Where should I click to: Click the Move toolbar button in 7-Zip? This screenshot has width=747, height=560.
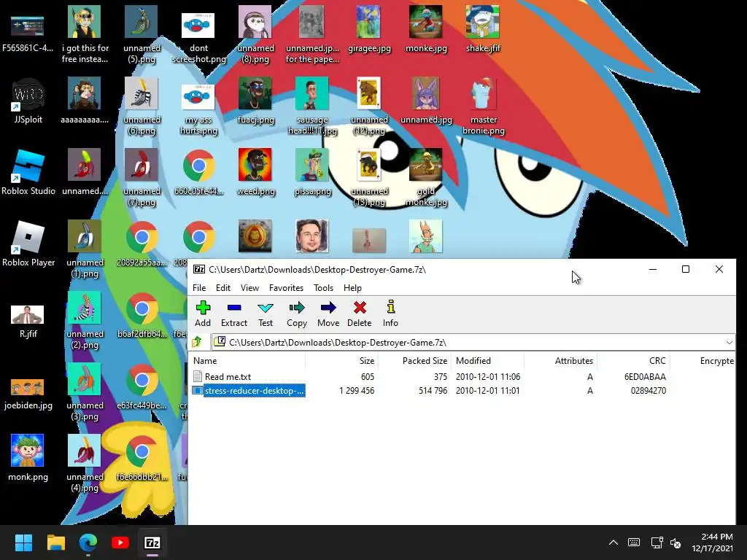pyautogui.click(x=328, y=314)
